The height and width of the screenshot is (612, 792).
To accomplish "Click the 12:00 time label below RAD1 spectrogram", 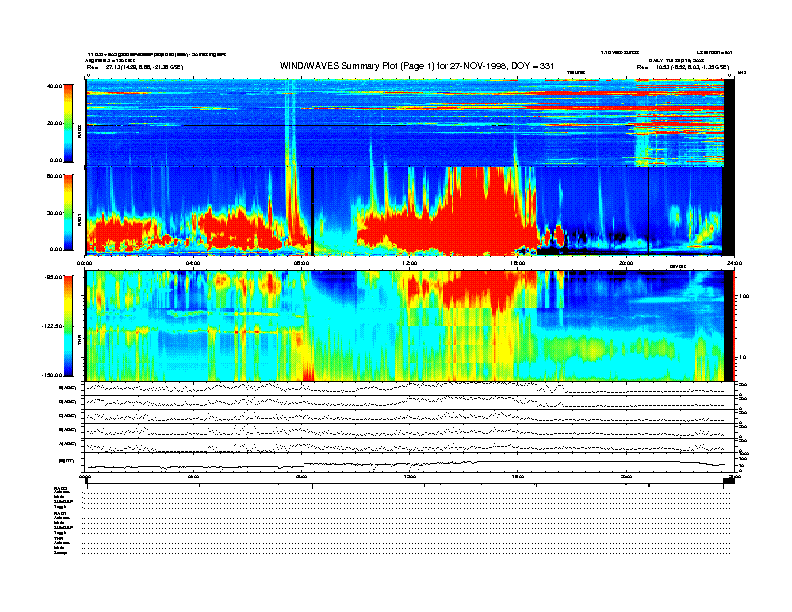I will click(x=410, y=263).
